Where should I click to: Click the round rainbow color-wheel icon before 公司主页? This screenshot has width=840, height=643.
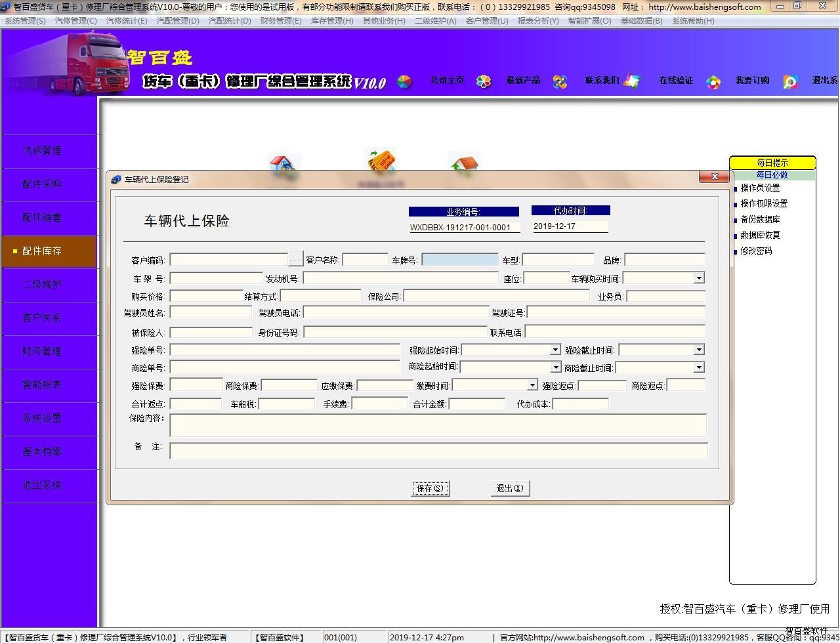pos(405,82)
